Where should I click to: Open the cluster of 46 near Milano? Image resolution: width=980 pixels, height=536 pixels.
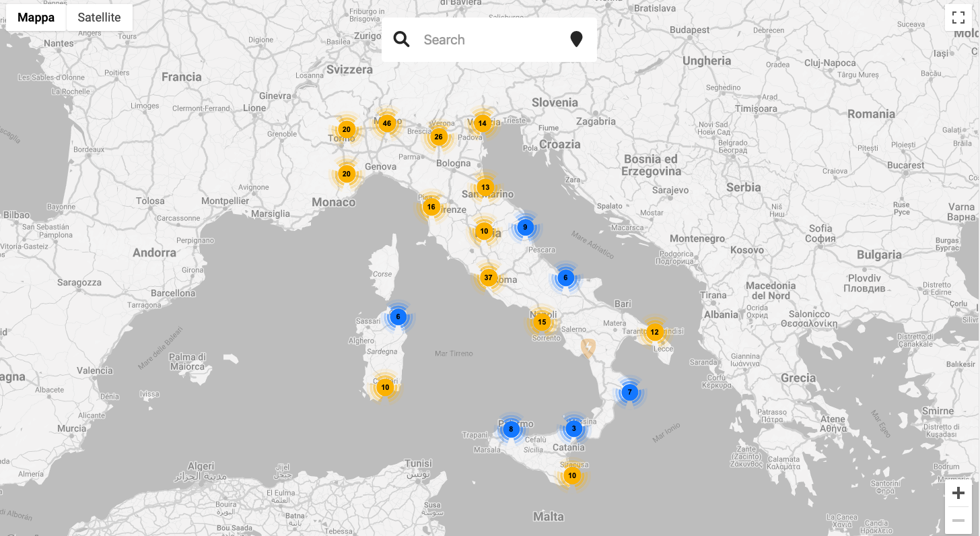(386, 123)
